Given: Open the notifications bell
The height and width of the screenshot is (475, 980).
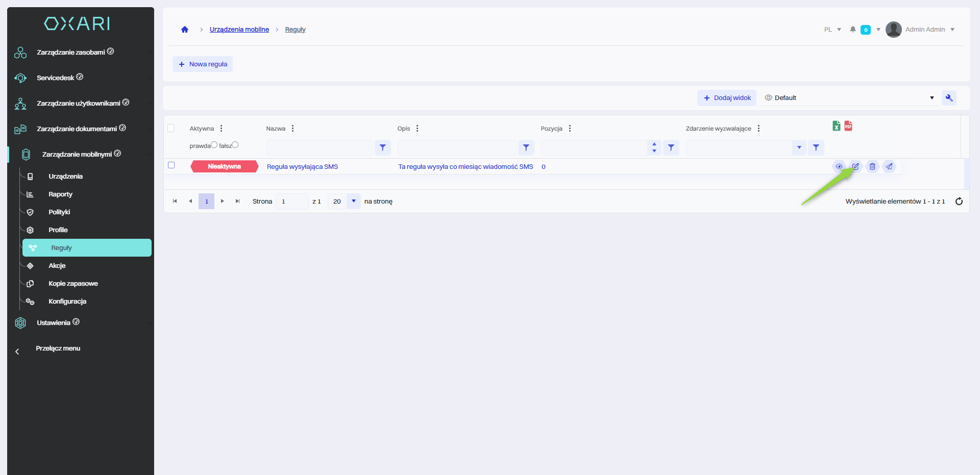Looking at the screenshot, I should click(852, 30).
